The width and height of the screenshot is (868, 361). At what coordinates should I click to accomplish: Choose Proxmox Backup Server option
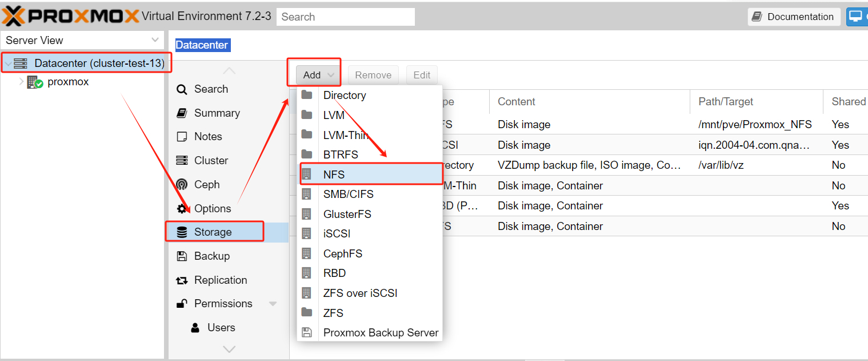(x=370, y=332)
